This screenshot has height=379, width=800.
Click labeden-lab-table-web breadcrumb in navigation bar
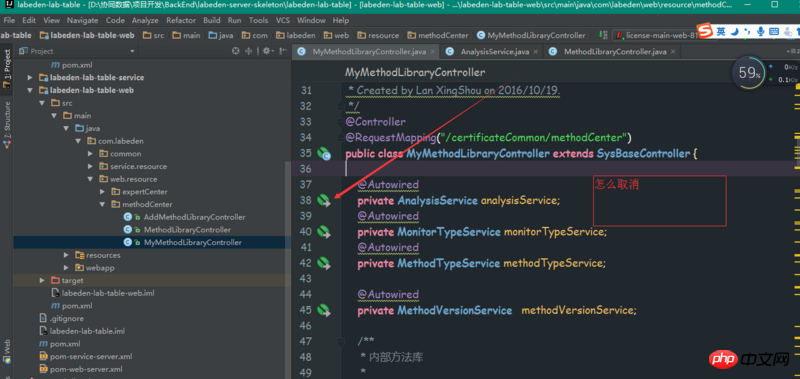coord(87,35)
